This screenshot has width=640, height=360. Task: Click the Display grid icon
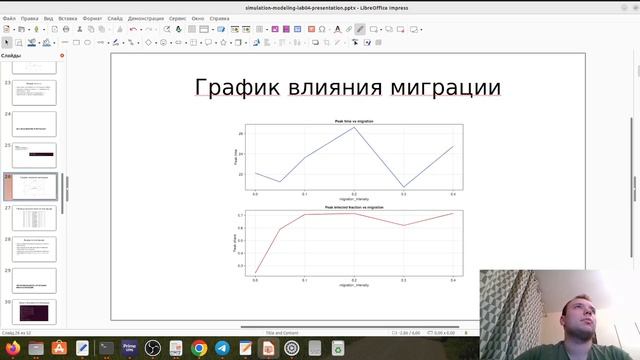point(191,29)
